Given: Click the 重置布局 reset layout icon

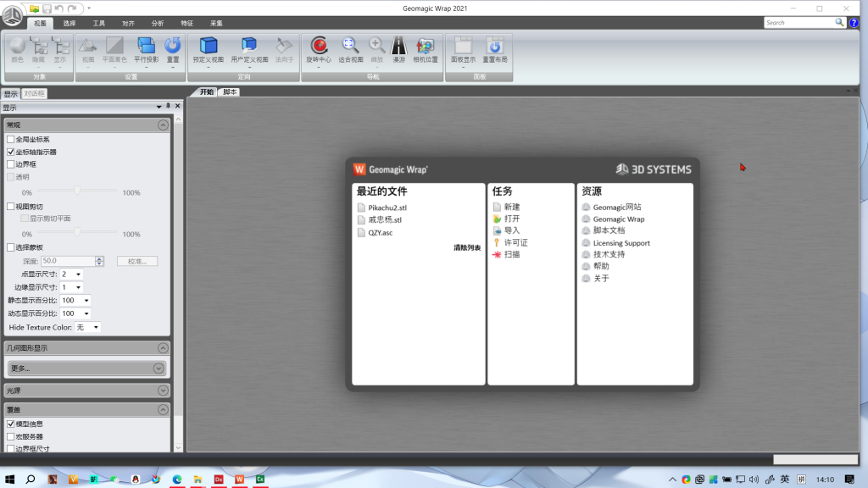Looking at the screenshot, I should 494,46.
